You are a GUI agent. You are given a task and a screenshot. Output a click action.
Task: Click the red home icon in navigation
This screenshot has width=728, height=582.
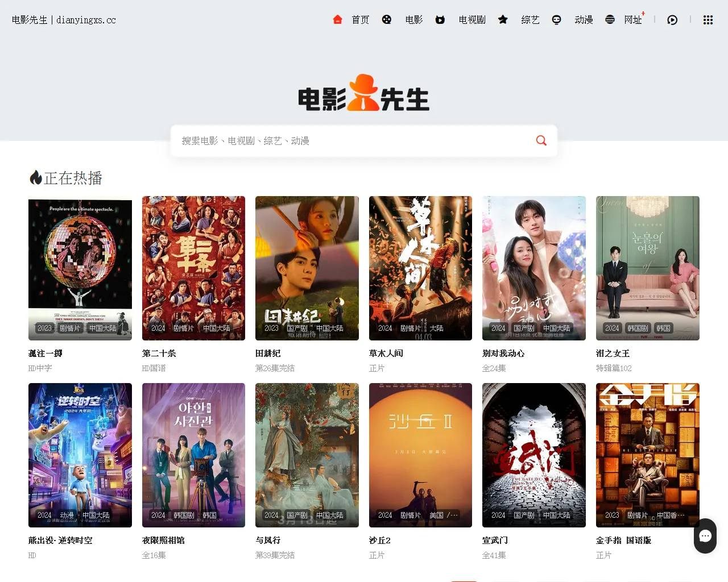click(337, 20)
